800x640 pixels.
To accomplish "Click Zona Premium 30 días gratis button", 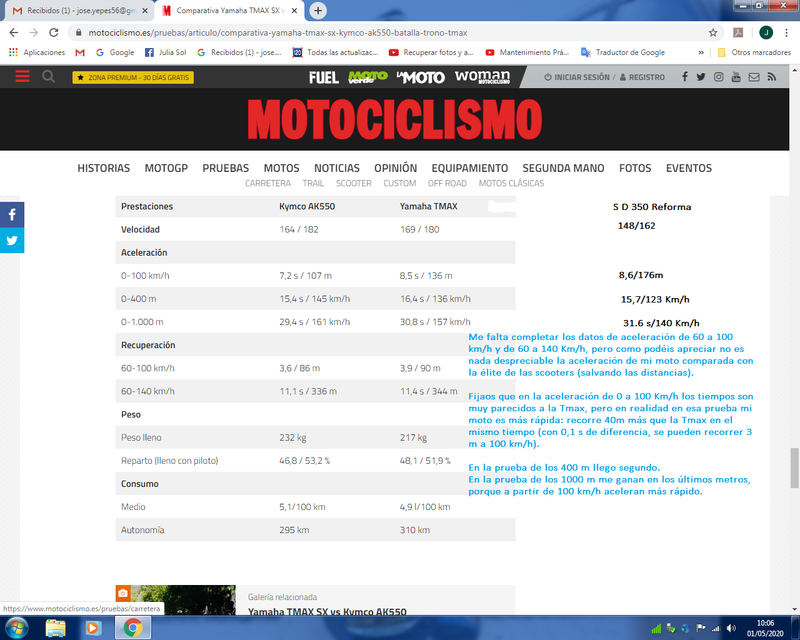I will 133,77.
